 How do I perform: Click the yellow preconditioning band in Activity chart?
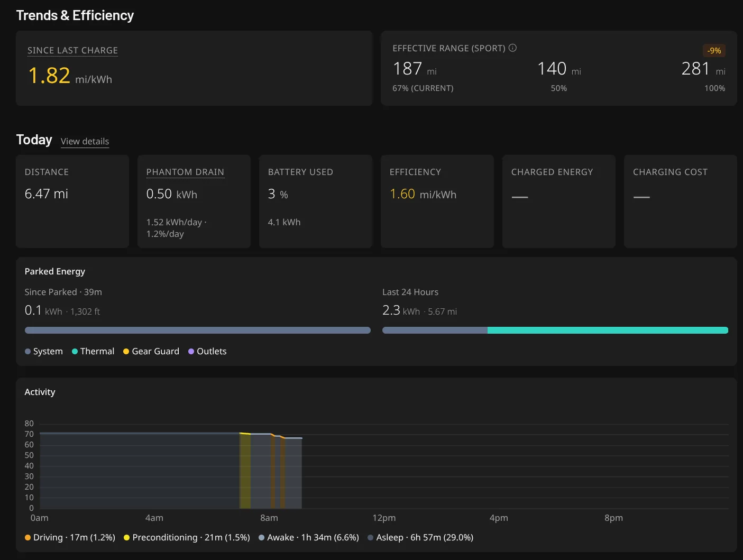pyautogui.click(x=245, y=471)
